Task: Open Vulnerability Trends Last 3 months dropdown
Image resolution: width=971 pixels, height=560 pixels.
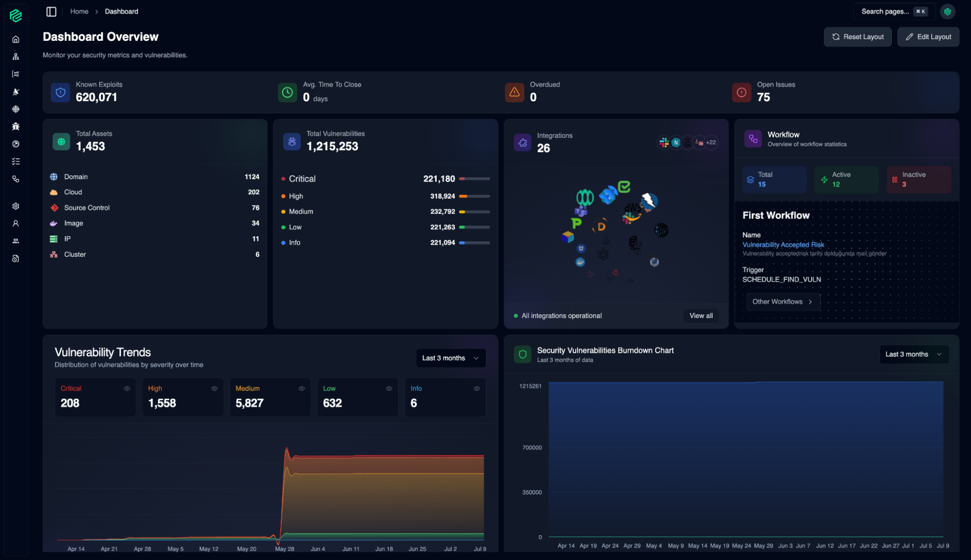Action: pyautogui.click(x=450, y=358)
